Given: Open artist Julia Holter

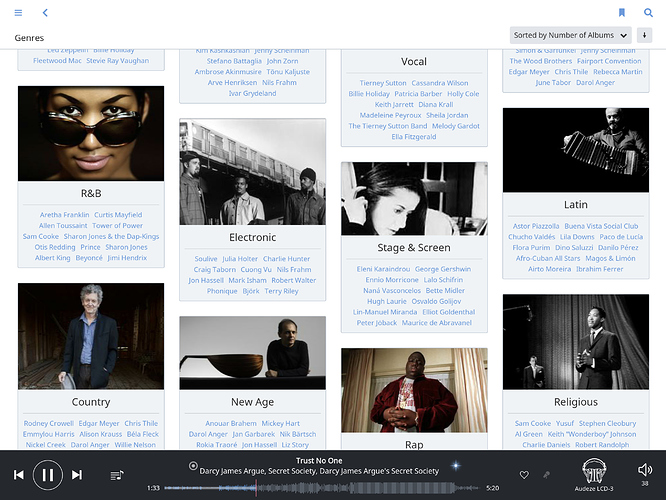Looking at the screenshot, I should (240, 259).
